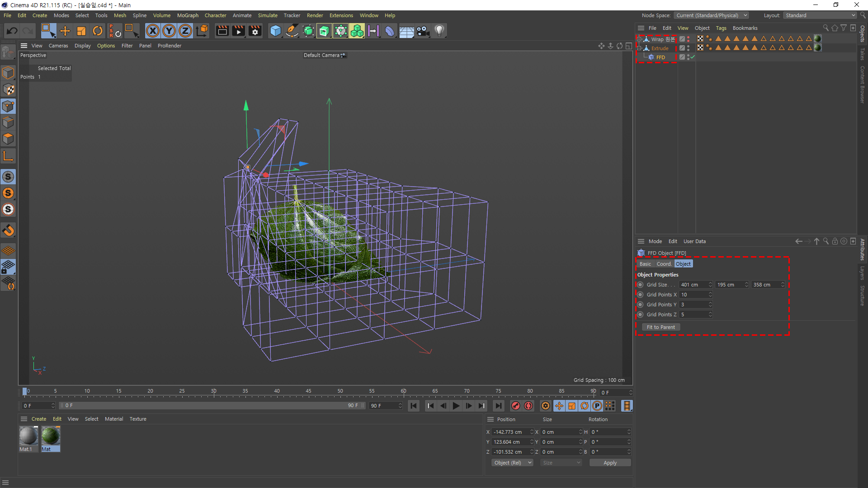Click the Light object bulb icon
Screen dimensions: 868x488
pos(439,31)
